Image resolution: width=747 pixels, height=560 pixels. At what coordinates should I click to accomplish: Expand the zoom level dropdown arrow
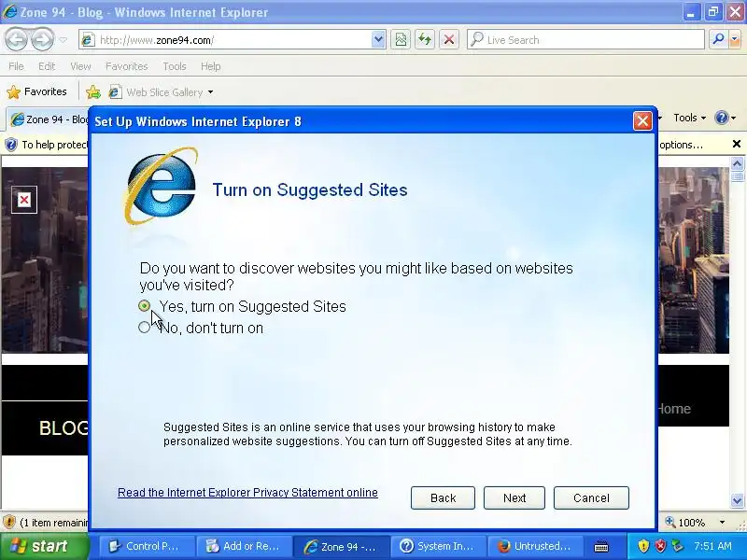click(722, 523)
